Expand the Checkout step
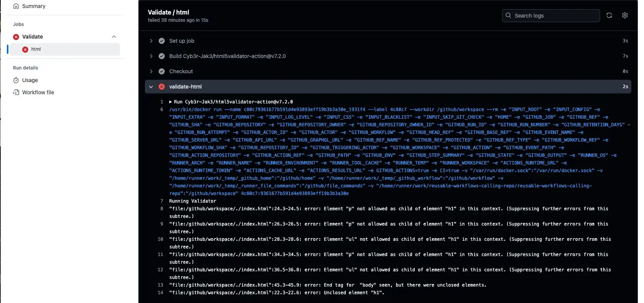Viewport: 644px width, 303px height. coord(151,71)
